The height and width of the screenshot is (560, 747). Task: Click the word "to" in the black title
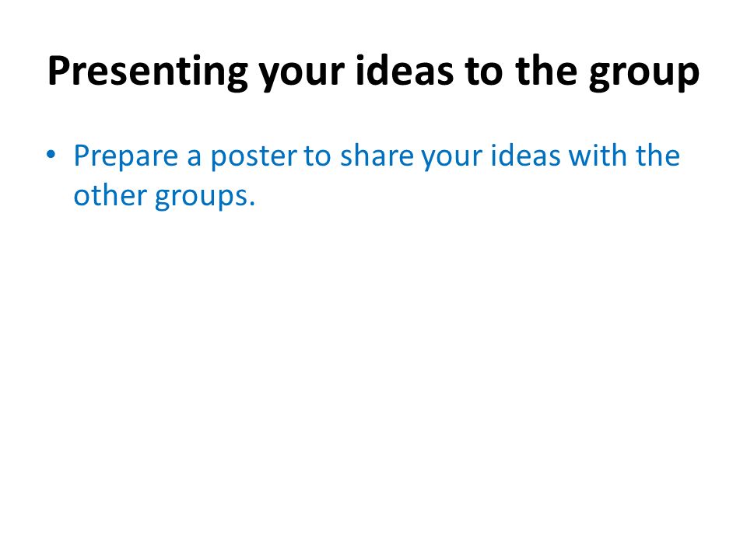484,72
